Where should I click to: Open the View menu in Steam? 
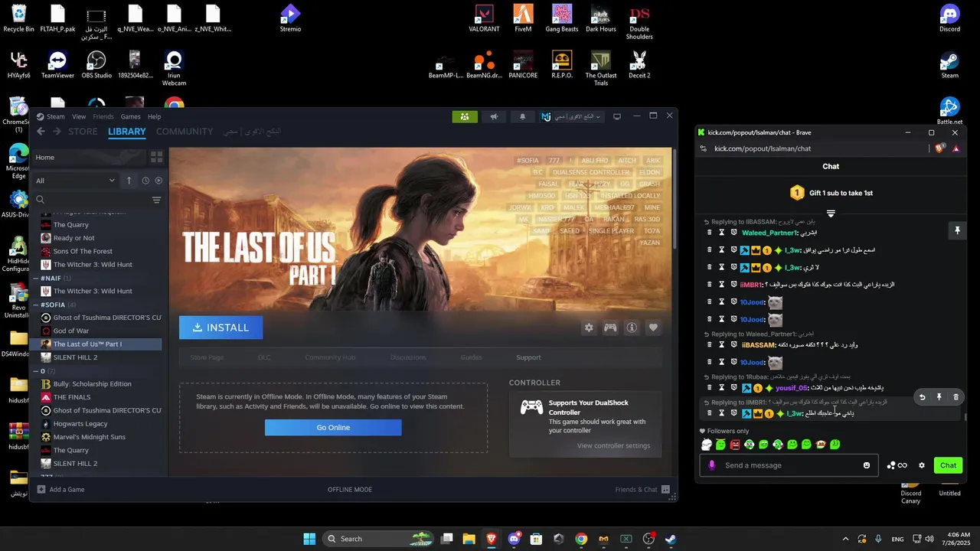tap(79, 116)
